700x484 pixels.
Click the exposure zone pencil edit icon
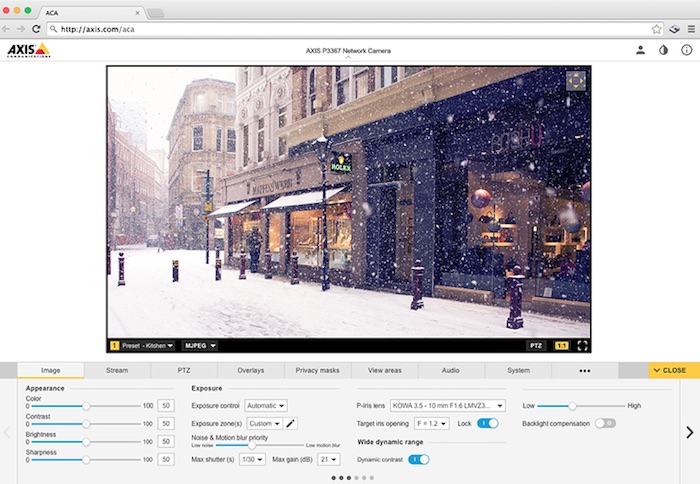pos(291,423)
